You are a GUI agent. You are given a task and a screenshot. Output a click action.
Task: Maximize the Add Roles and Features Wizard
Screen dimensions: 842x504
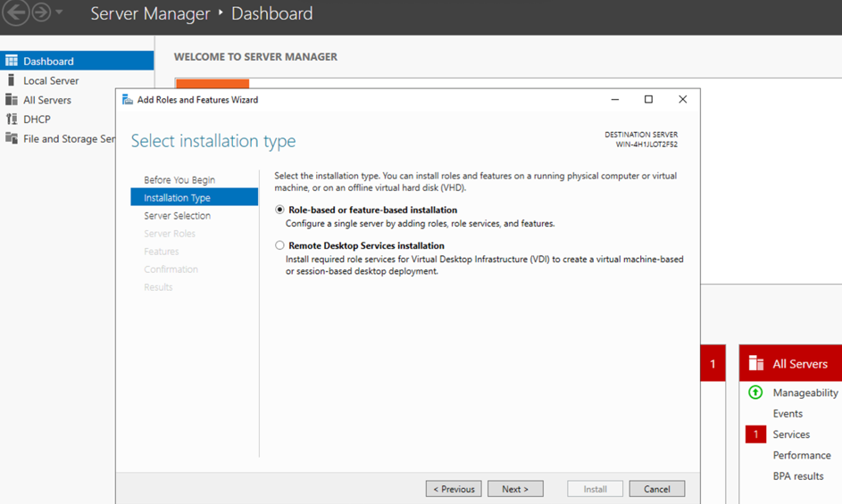click(648, 99)
